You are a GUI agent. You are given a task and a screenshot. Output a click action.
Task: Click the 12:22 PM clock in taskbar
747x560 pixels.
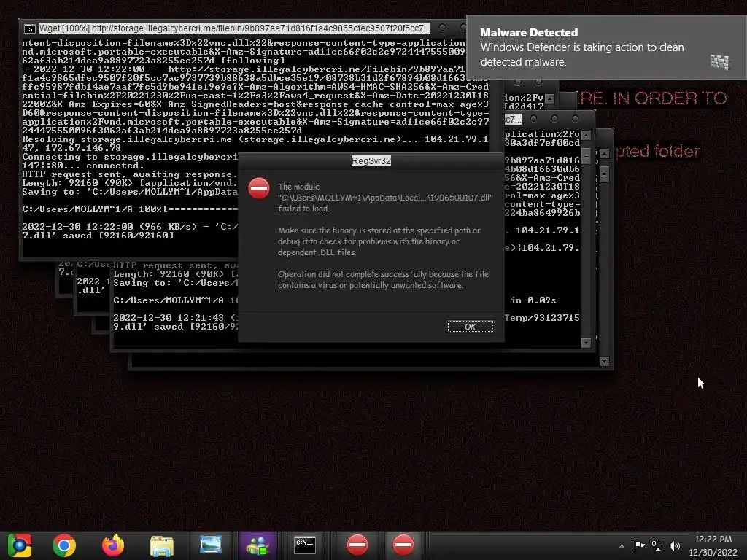(713, 540)
